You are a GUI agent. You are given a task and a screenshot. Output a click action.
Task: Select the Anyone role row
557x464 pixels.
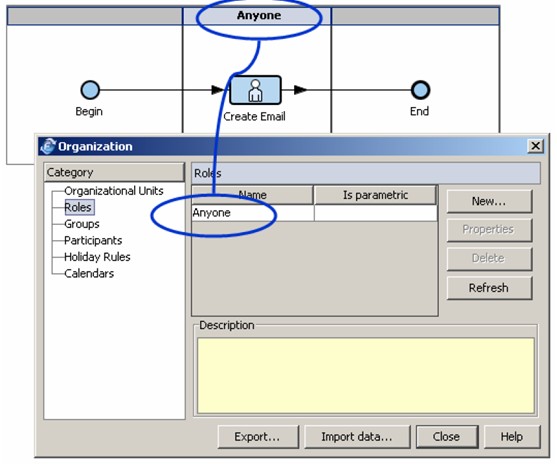click(x=314, y=213)
